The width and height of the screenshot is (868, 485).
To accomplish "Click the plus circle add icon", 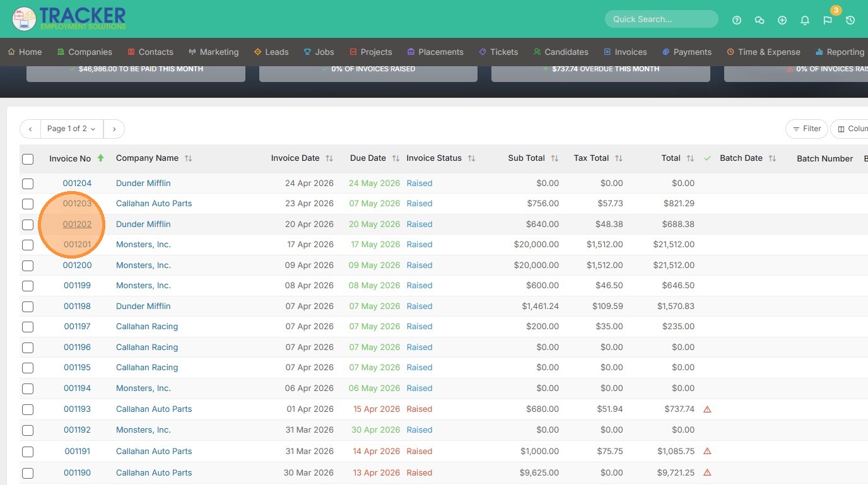I will (782, 20).
